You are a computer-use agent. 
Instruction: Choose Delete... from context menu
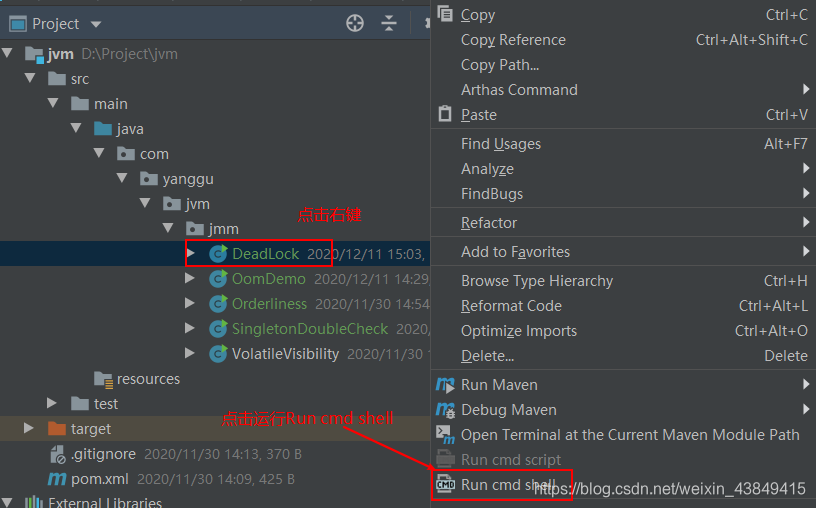point(623,356)
